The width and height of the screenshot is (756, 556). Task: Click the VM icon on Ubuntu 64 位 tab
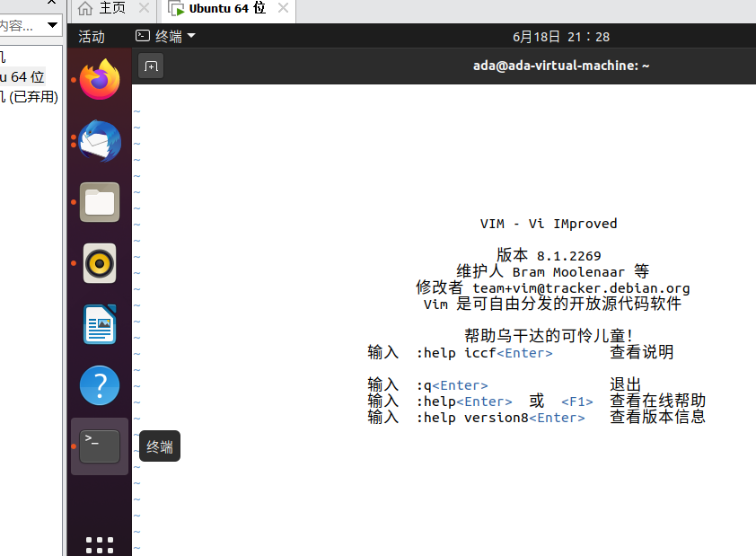[177, 8]
